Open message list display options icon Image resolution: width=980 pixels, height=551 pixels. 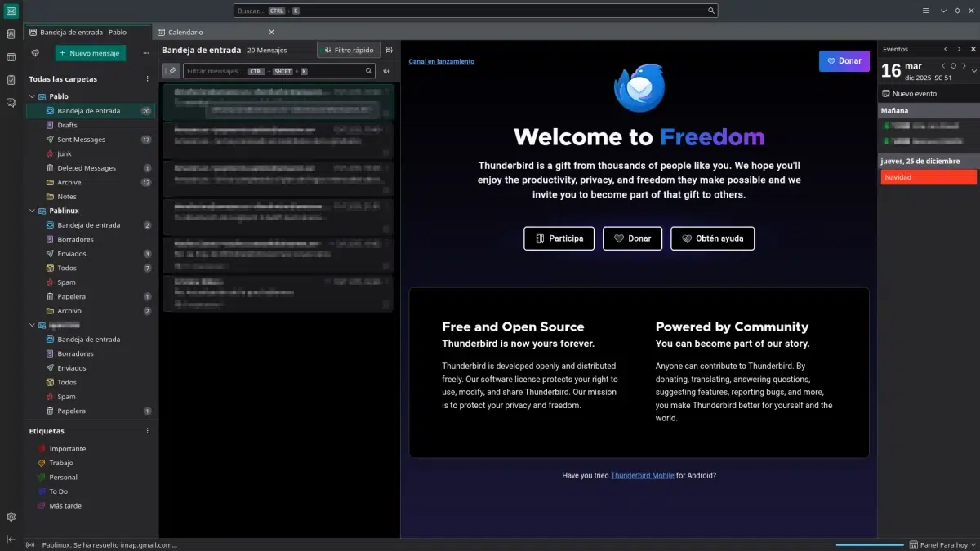click(389, 50)
